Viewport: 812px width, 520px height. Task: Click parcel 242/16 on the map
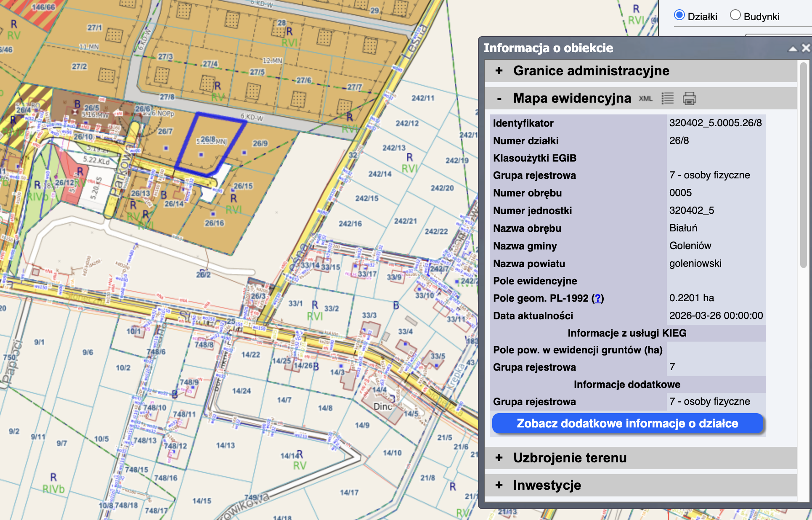tap(350, 224)
